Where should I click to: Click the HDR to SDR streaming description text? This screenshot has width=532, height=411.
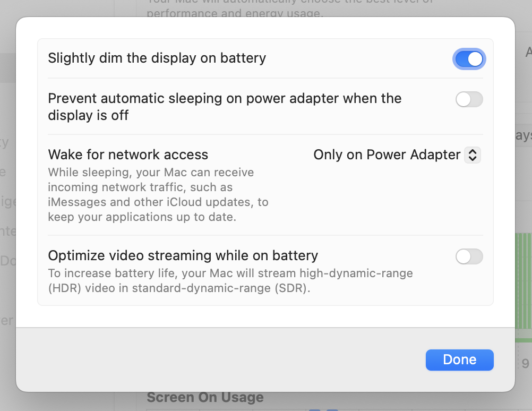(230, 281)
